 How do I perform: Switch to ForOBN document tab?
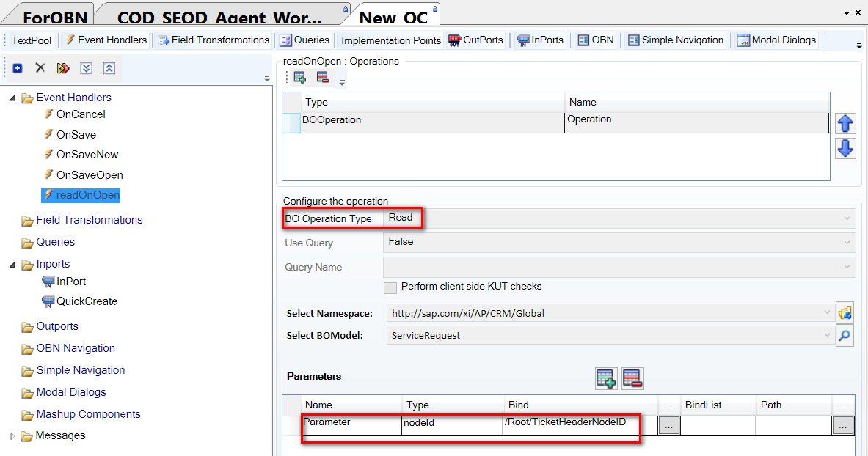54,17
